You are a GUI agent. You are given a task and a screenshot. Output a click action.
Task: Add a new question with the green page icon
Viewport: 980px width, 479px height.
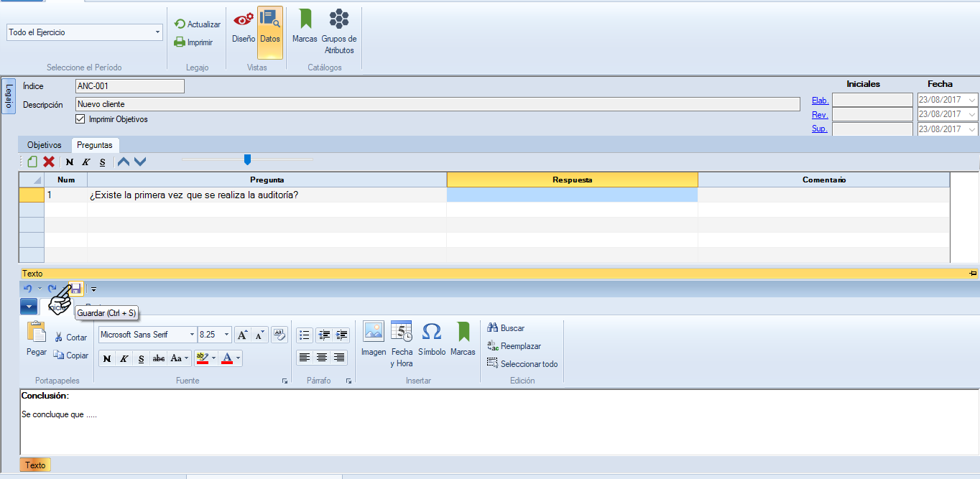click(32, 162)
